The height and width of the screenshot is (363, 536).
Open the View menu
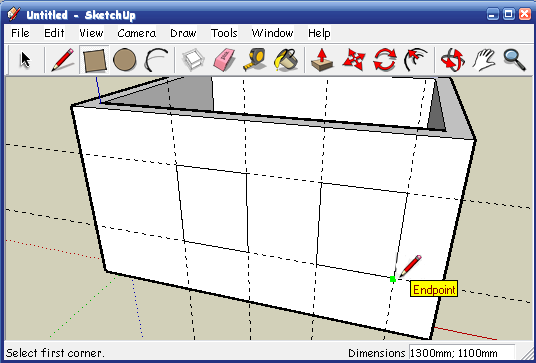pos(91,33)
